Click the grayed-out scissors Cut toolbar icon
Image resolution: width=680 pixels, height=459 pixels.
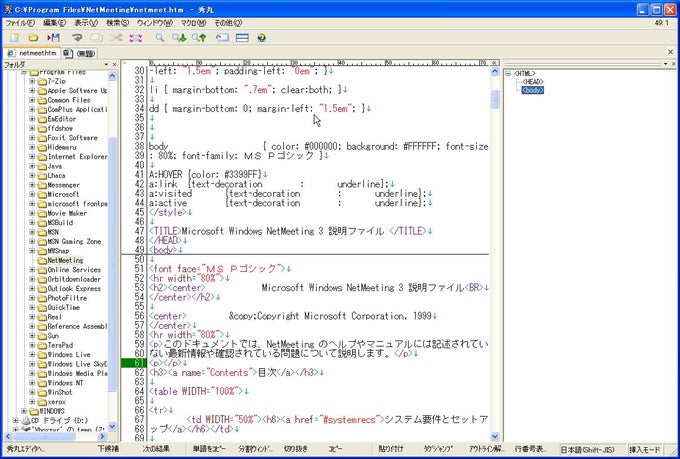[x=116, y=38]
